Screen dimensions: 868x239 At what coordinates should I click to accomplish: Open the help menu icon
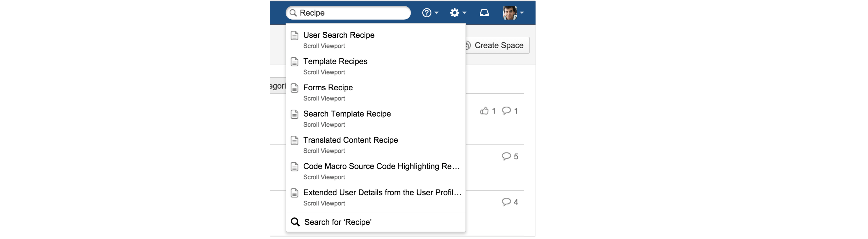(x=427, y=13)
